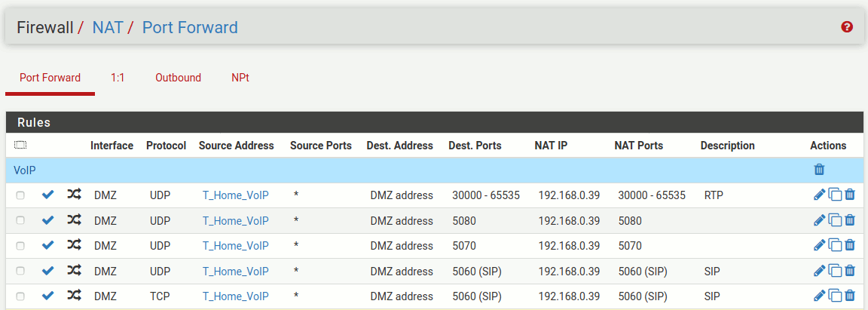This screenshot has width=868, height=310.
Task: Check the select-all box in table header
Action: [20, 145]
